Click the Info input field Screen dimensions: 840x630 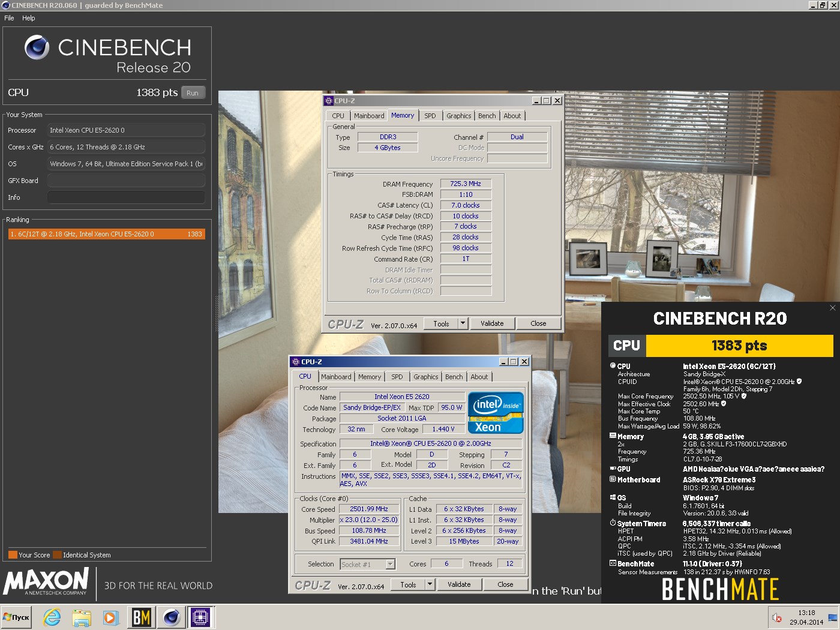coord(126,197)
